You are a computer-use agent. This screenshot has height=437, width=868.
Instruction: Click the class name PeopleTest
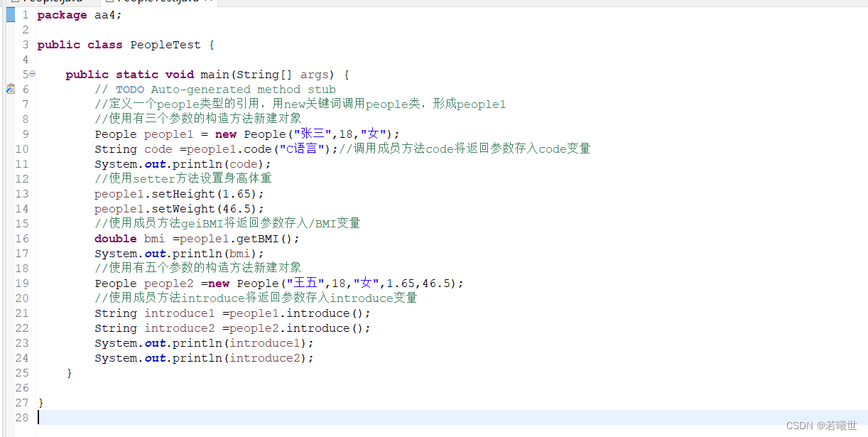[x=165, y=44]
